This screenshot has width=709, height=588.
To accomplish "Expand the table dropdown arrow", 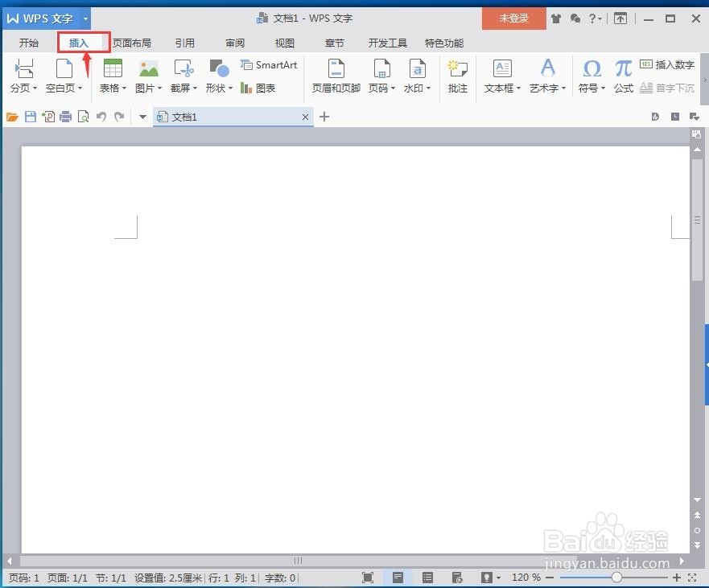I will (125, 88).
